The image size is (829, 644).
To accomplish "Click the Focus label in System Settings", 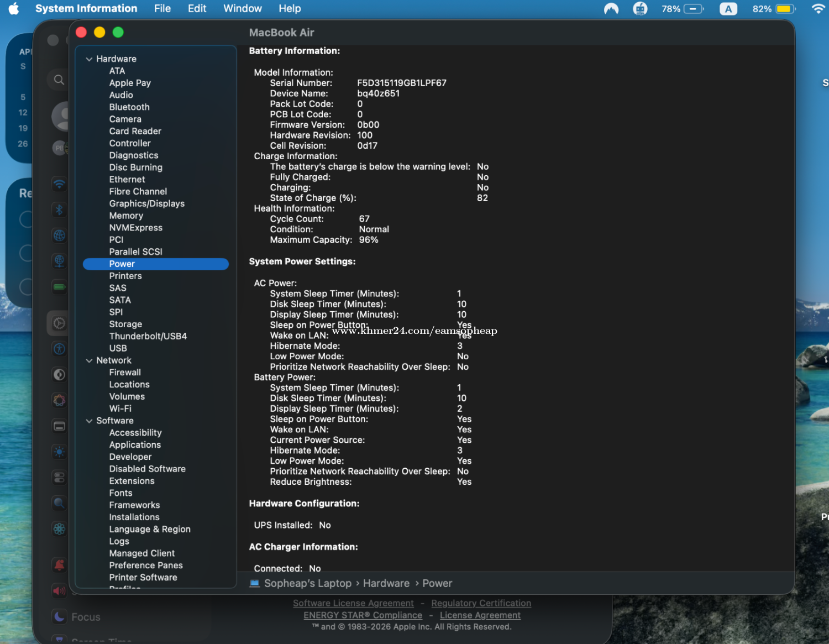I will [86, 617].
